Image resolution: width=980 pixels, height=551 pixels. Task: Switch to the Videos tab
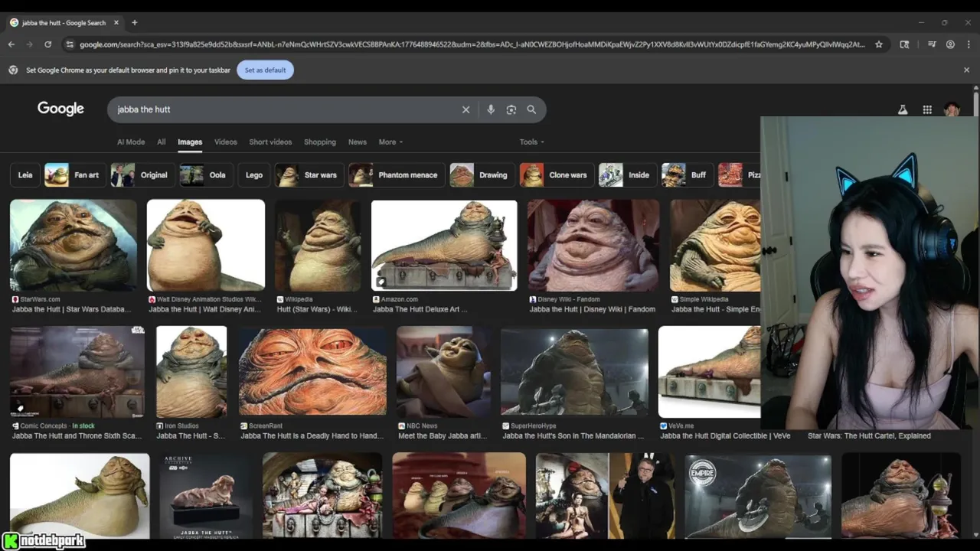226,142
